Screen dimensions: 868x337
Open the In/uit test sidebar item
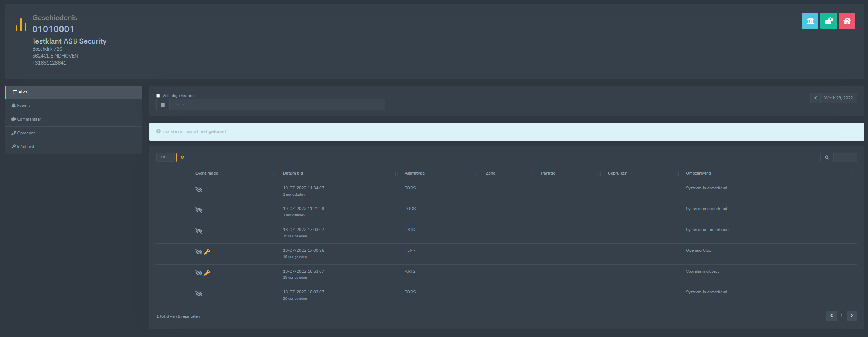[x=25, y=147]
